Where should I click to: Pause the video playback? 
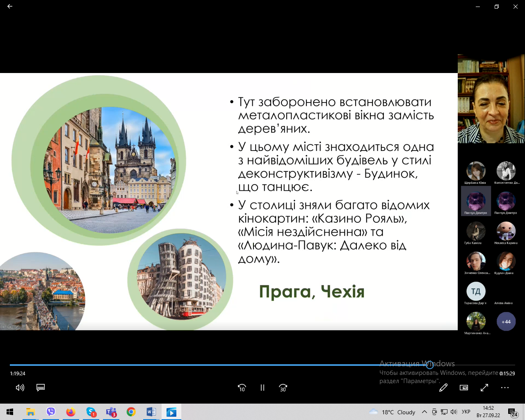click(x=262, y=388)
